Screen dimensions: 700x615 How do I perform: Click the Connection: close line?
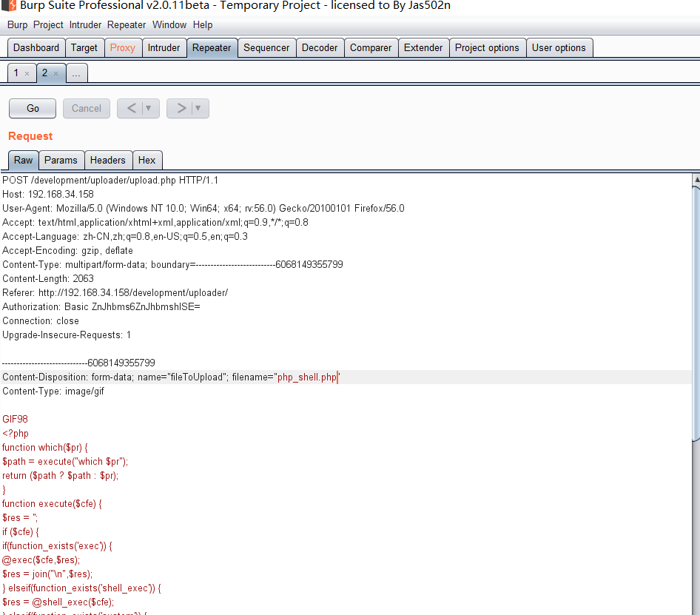click(41, 321)
